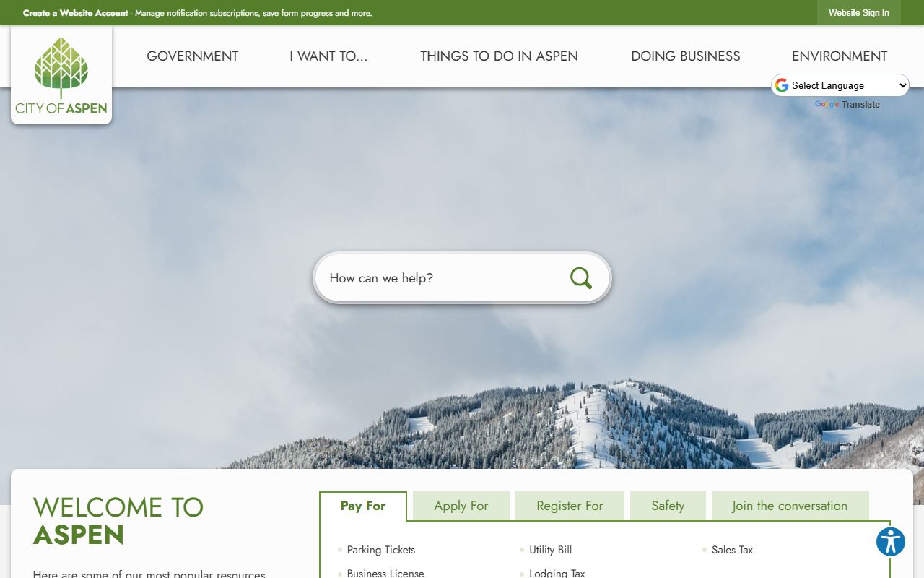
Task: Open the accessibility options icon
Action: point(890,541)
